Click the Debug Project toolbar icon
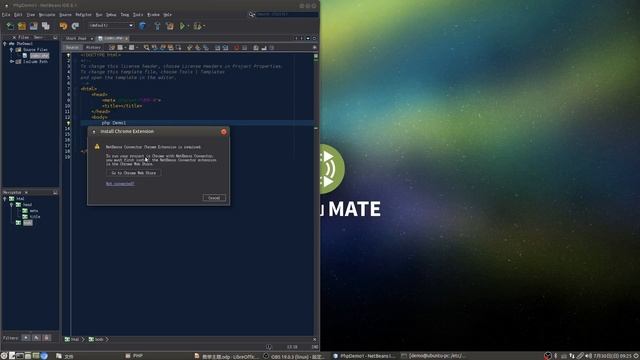Viewport: 640px width, 360px height. (x=197, y=26)
